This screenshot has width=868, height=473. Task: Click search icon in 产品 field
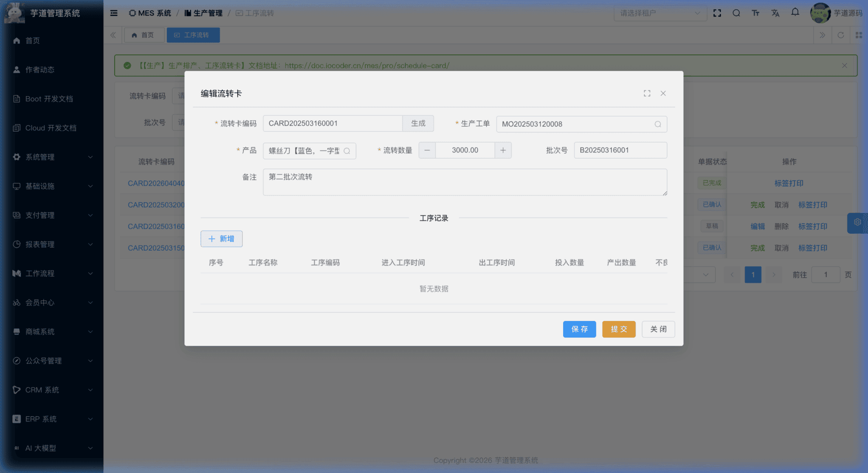pos(347,151)
